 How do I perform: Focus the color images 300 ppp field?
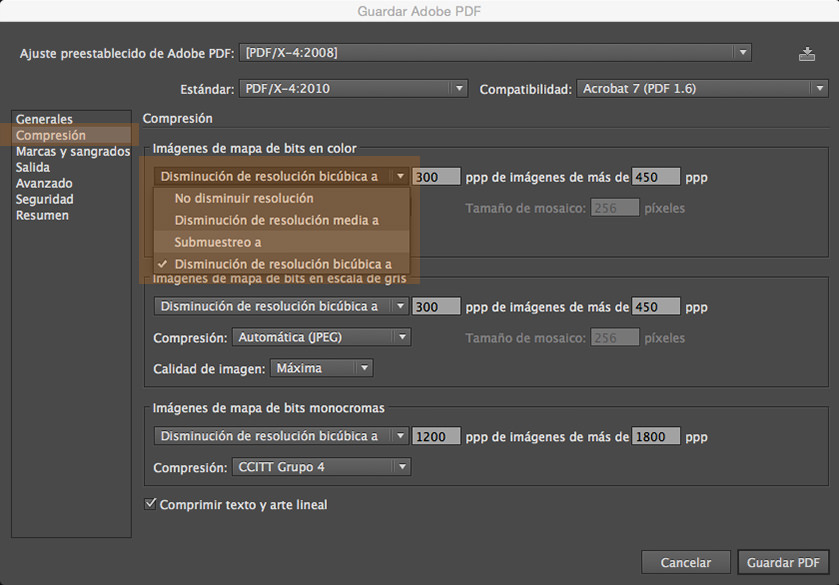[x=436, y=177]
